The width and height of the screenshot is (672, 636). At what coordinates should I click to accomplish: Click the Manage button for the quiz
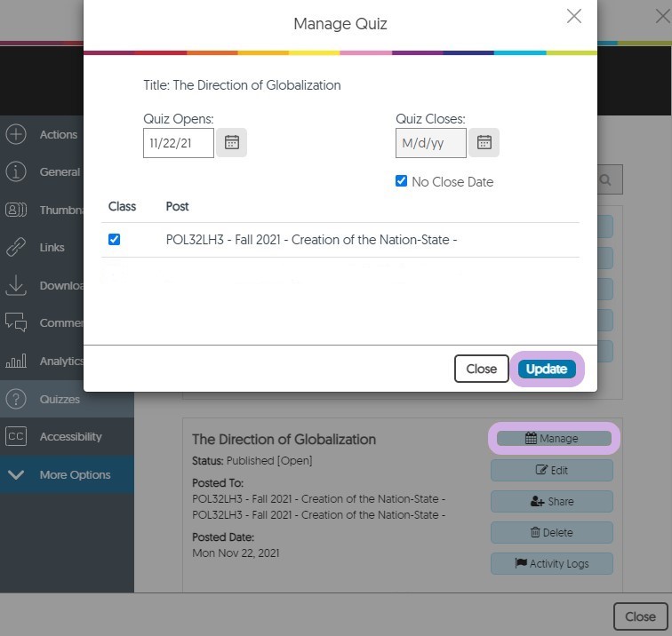tap(554, 438)
